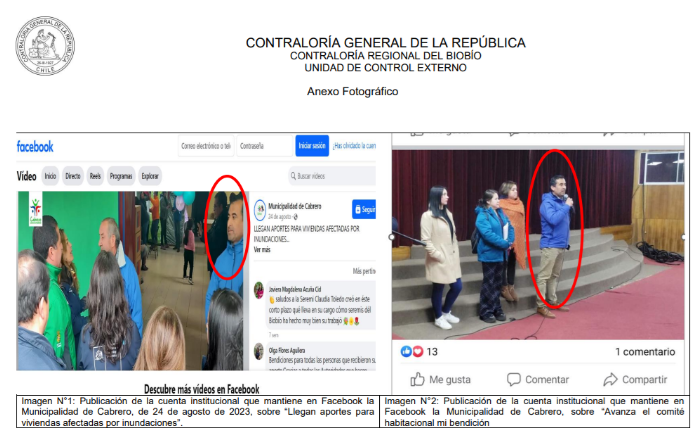Click the Facebook video thumbnail of gathering
Screen dimensions: 696x439
coord(133,281)
